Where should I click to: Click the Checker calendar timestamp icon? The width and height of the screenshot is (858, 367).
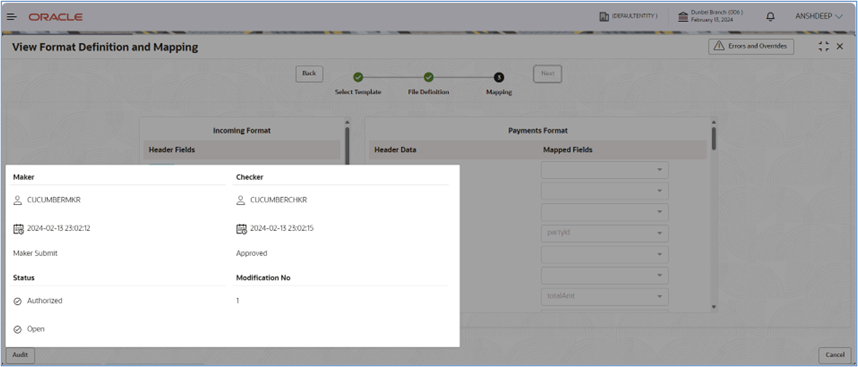(x=241, y=229)
